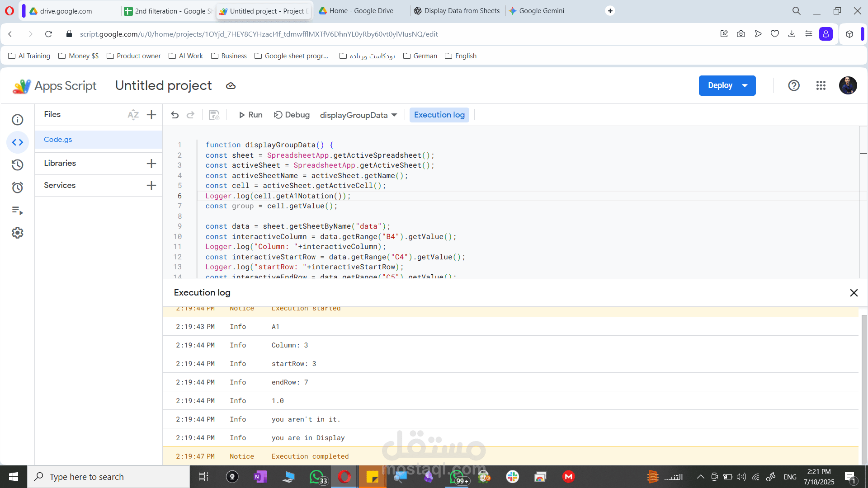Open Triggers alarm clock icon
Image resolution: width=868 pixels, height=488 pixels.
(17, 188)
